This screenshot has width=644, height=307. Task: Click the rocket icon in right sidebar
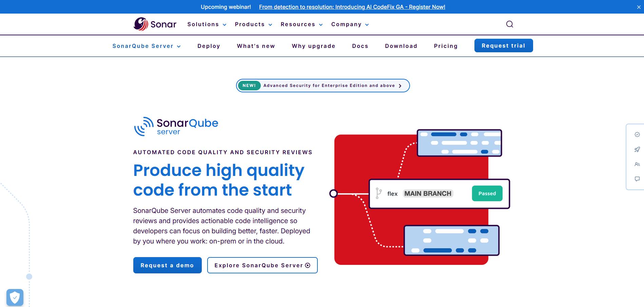tap(637, 149)
